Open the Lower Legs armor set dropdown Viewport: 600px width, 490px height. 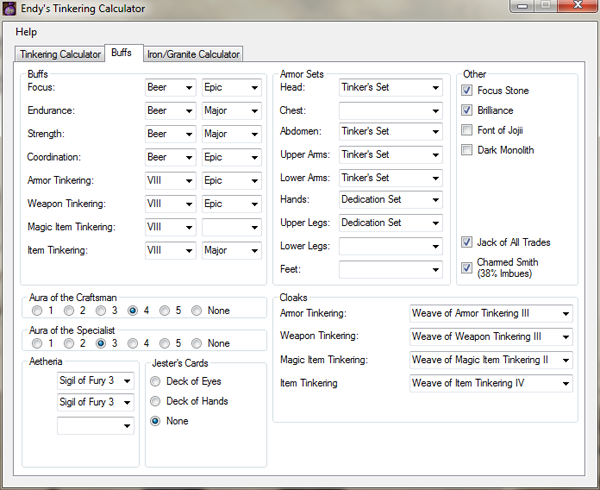391,246
